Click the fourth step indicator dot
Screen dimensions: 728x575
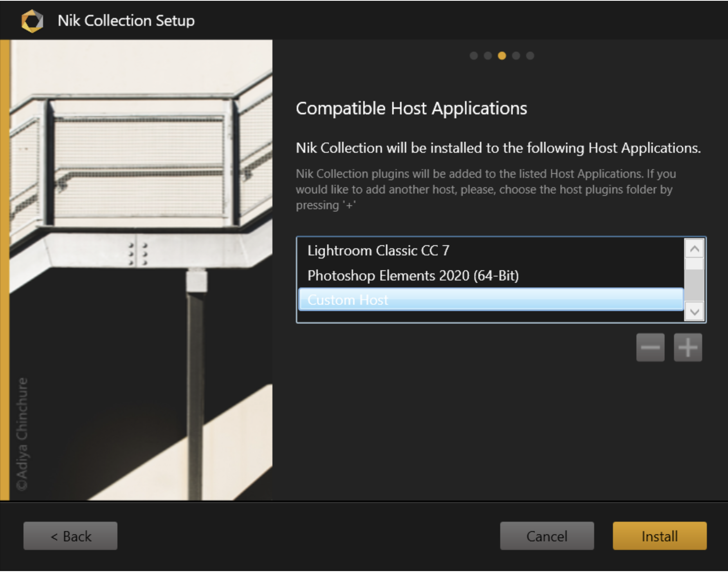[x=516, y=56]
